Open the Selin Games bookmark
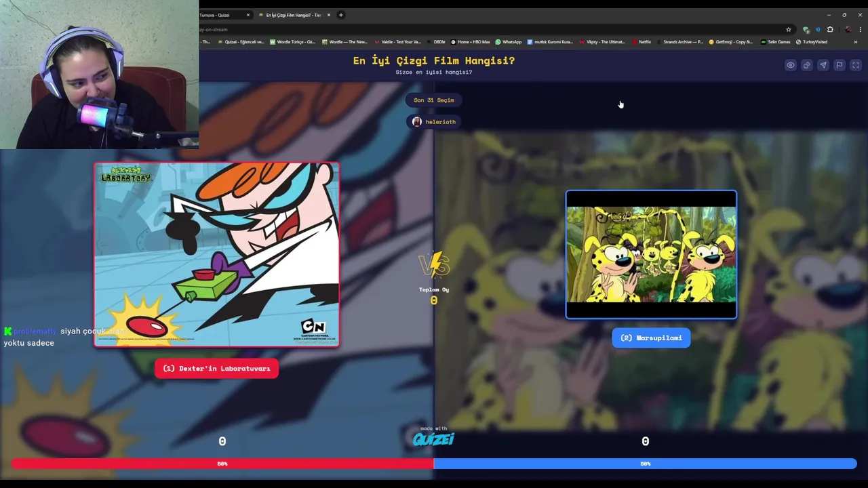 click(x=775, y=42)
